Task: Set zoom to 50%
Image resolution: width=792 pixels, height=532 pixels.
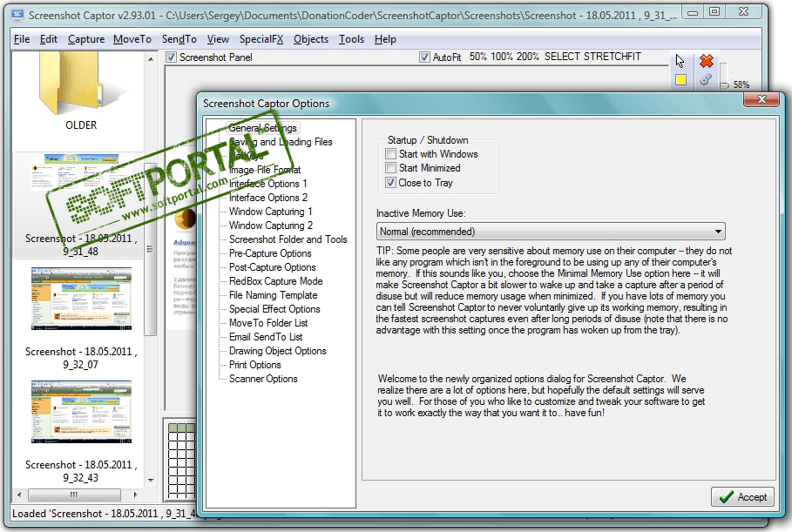Action: 477,57
